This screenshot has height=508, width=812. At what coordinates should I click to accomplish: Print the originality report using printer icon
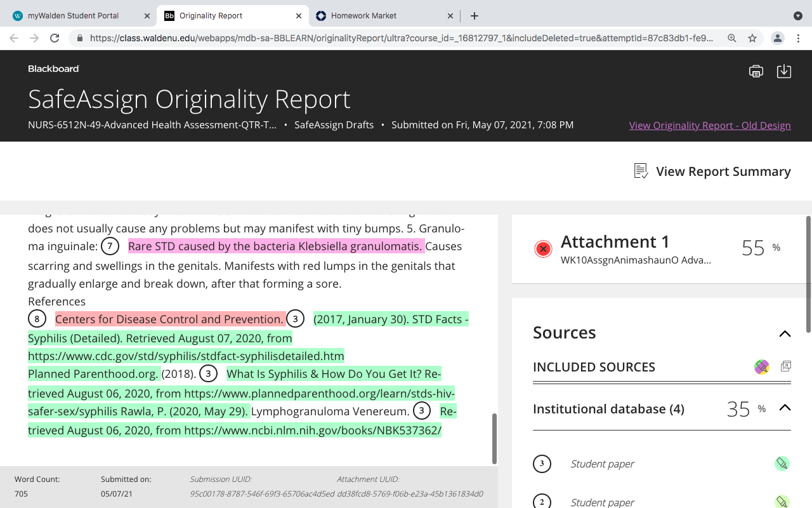point(756,71)
